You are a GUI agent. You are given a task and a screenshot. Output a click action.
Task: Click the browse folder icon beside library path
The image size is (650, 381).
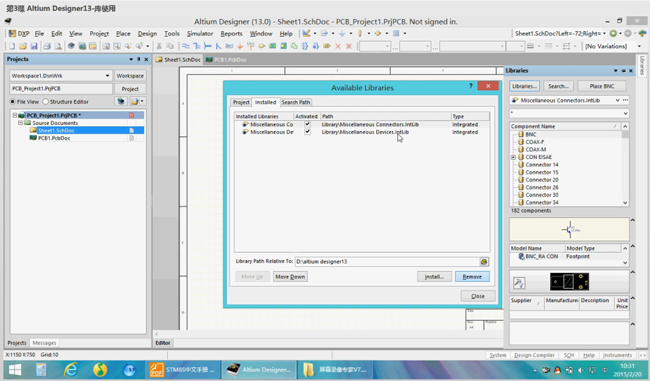tap(484, 262)
